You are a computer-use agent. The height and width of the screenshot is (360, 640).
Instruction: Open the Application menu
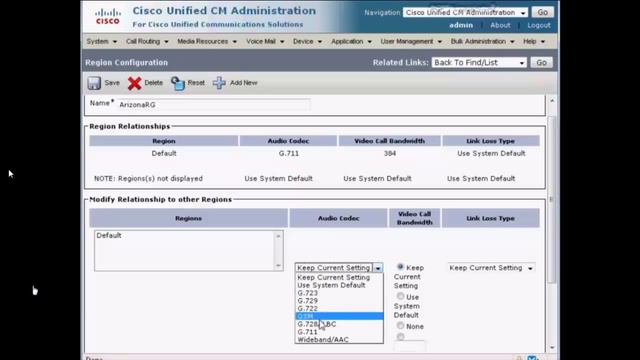pyautogui.click(x=351, y=41)
